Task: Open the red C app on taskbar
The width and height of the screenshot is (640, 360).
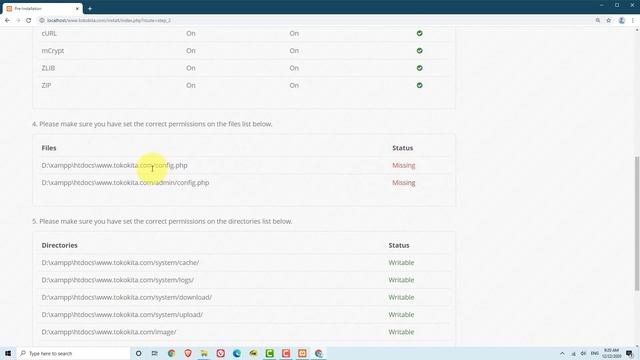Action: 286,353
